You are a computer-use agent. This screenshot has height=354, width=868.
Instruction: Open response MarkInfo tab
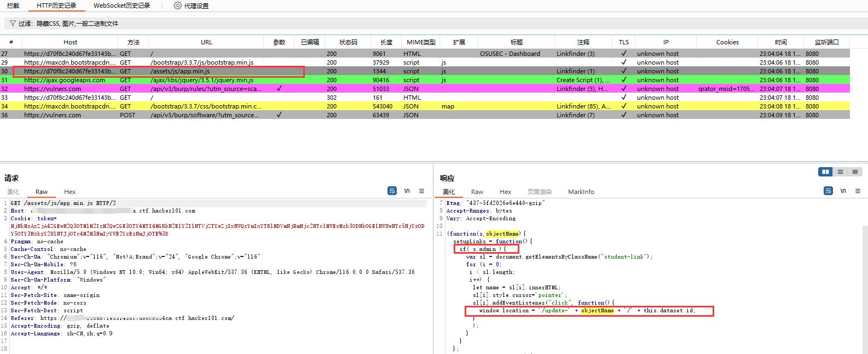581,192
